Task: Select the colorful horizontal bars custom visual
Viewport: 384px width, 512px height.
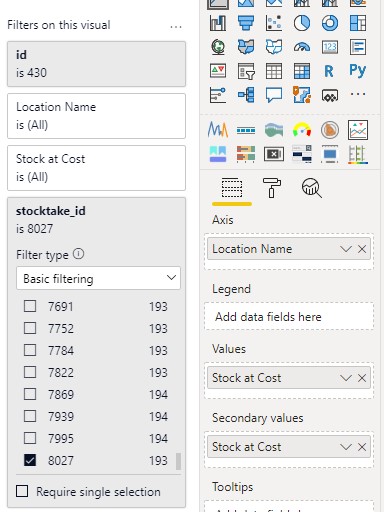Action: tap(246, 154)
